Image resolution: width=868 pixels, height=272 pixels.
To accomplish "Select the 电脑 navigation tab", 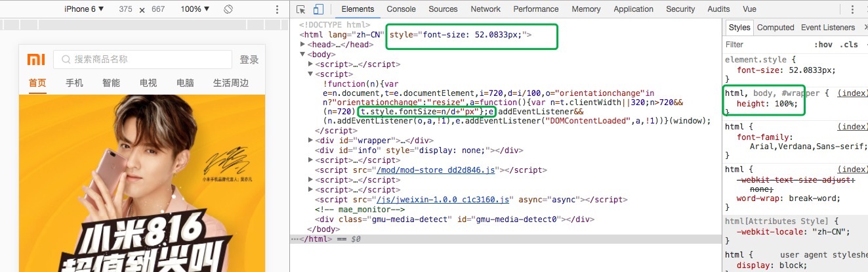I will click(185, 83).
